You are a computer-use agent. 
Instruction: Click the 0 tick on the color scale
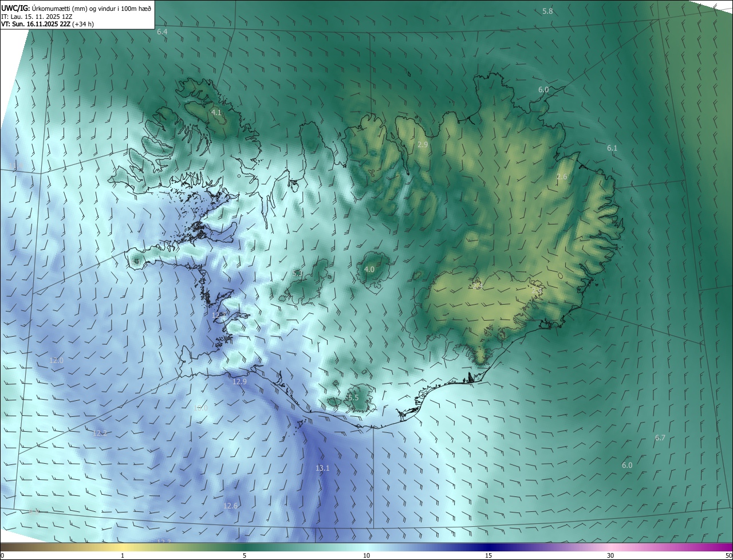tap(2, 555)
